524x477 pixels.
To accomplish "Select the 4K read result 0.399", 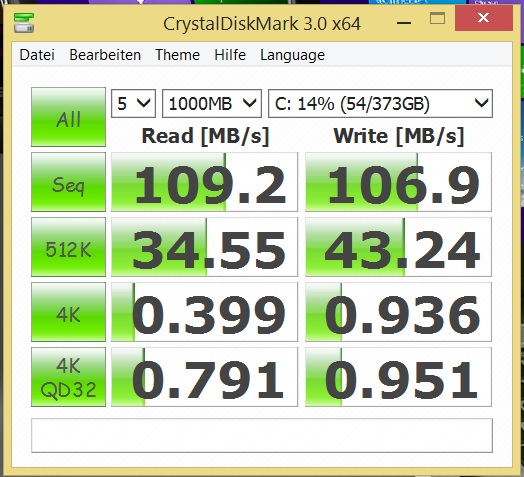I will point(204,312).
